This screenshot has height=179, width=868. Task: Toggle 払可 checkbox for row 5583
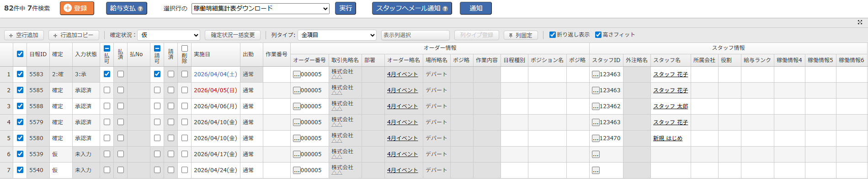(107, 74)
